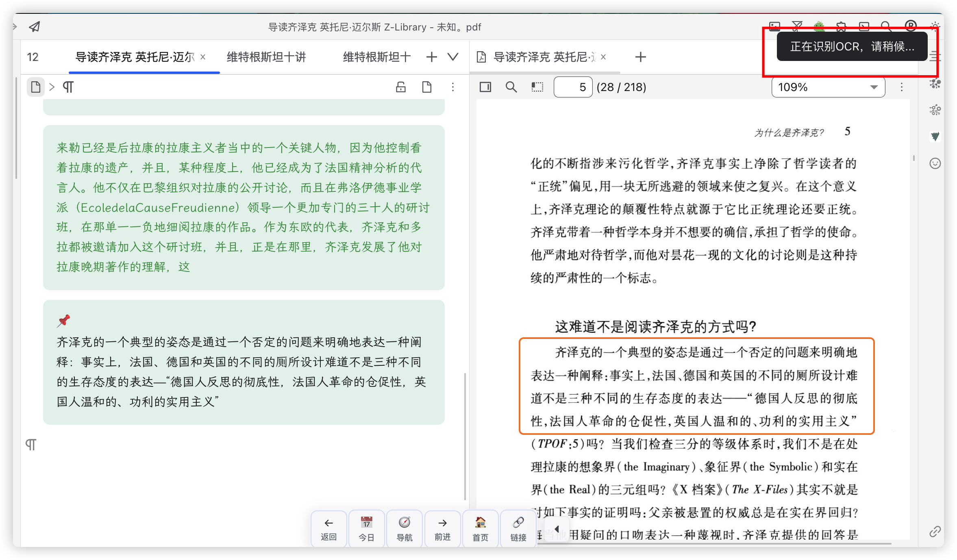Open the 109% zoom dropdown
The width and height of the screenshot is (957, 560).
click(828, 87)
